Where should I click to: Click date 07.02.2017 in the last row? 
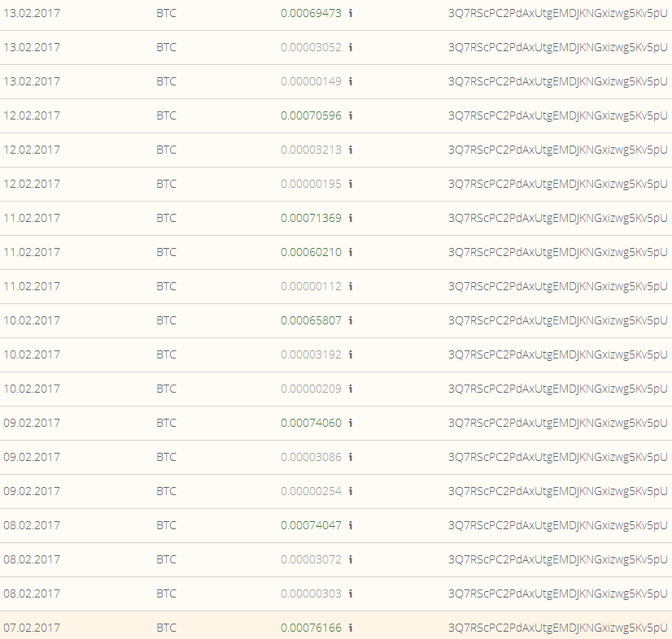(x=32, y=628)
